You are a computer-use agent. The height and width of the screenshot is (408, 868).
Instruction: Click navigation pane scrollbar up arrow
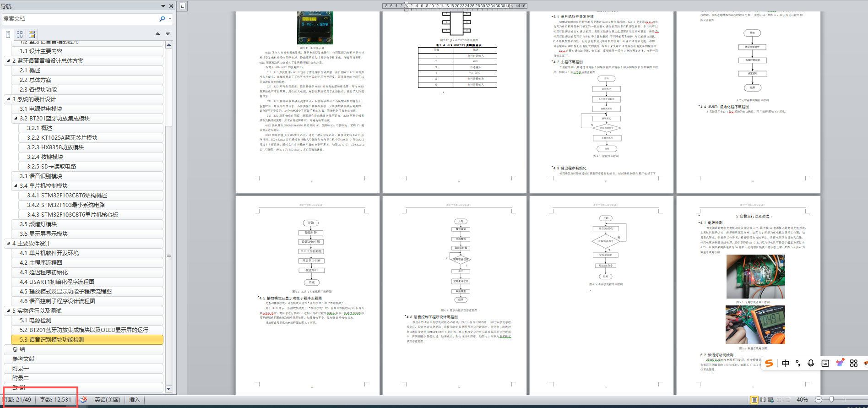168,45
